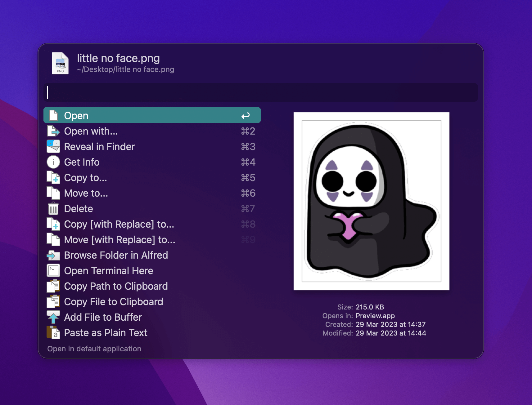Click the Add File to Buffer arrow icon
Viewport: 532px width, 405px height.
click(53, 317)
